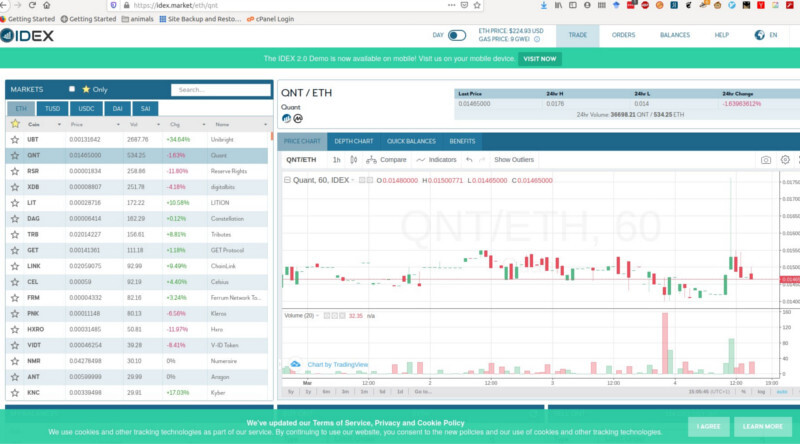
Task: Focus the markets Search field
Action: [220, 89]
